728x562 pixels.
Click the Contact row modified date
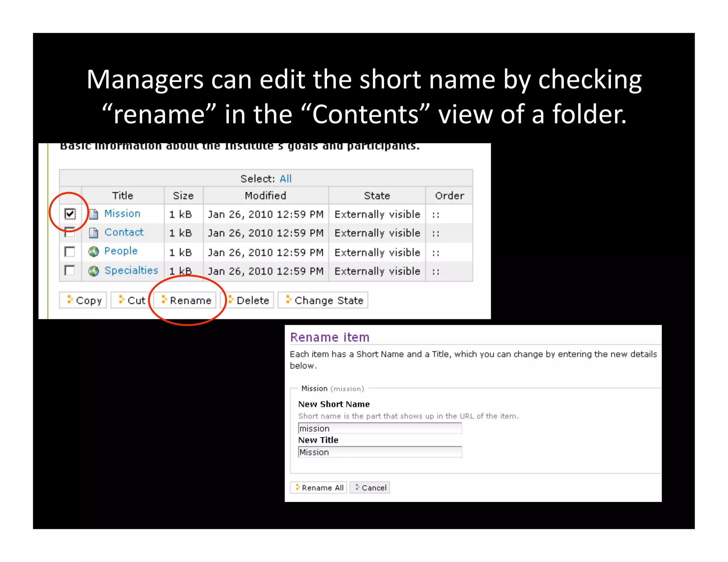[266, 233]
